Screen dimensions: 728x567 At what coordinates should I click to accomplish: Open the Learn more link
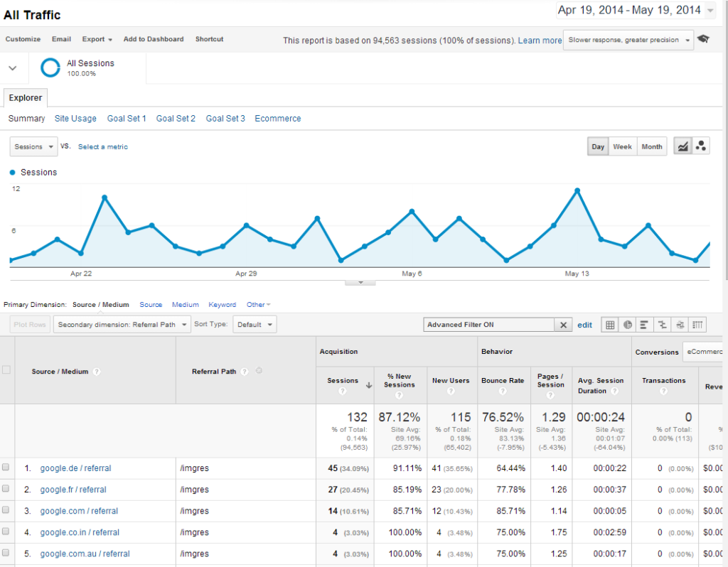tap(540, 40)
